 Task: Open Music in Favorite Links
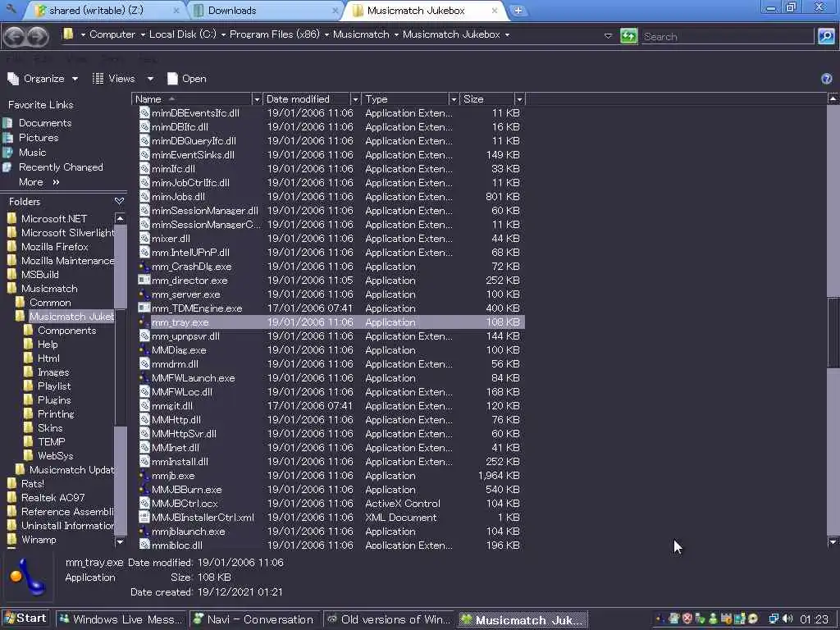click(32, 152)
